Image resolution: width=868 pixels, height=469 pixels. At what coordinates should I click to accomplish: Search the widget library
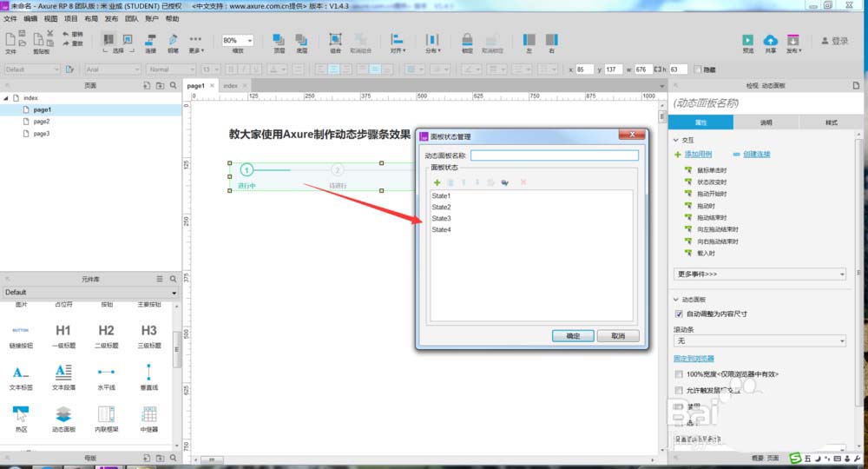174,279
